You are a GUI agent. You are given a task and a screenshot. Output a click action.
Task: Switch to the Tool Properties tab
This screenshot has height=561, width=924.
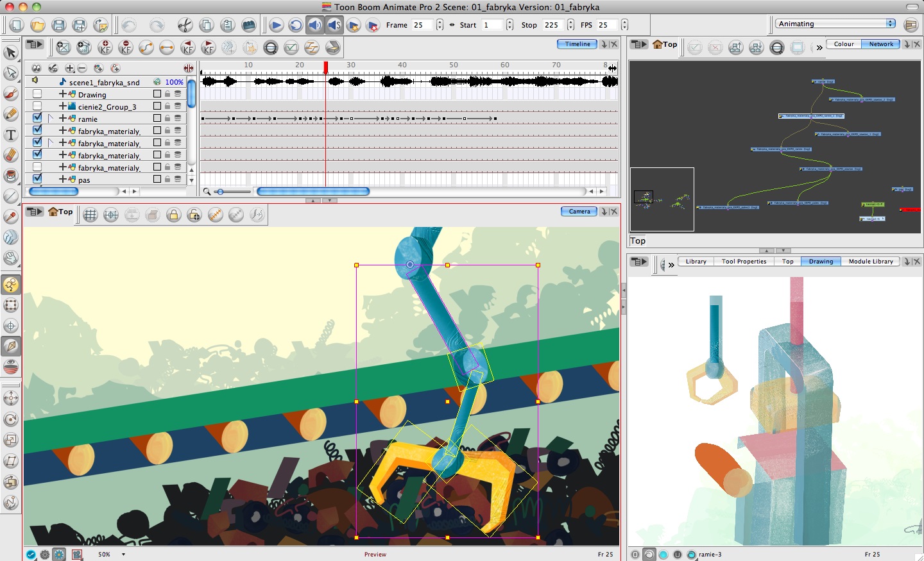744,262
